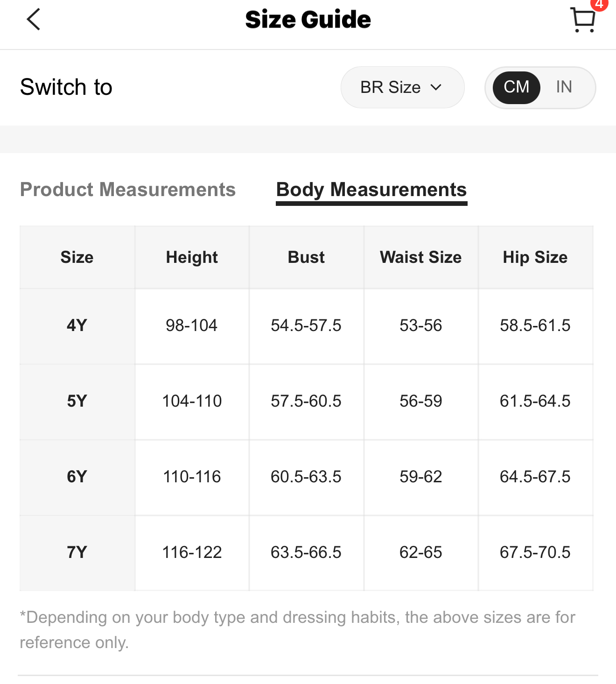The width and height of the screenshot is (616, 684).
Task: Select the 7Y size row label
Action: pos(77,552)
